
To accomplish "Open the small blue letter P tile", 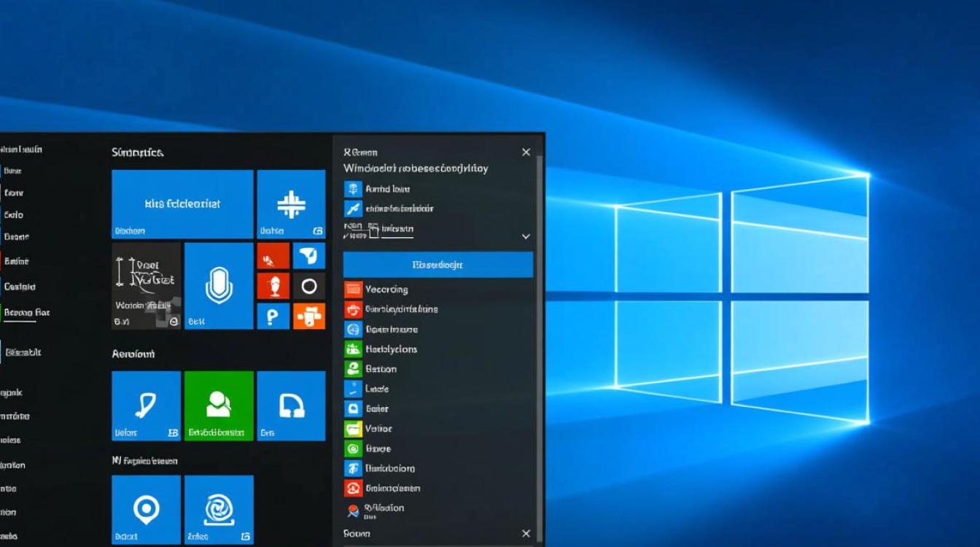I will point(273,317).
